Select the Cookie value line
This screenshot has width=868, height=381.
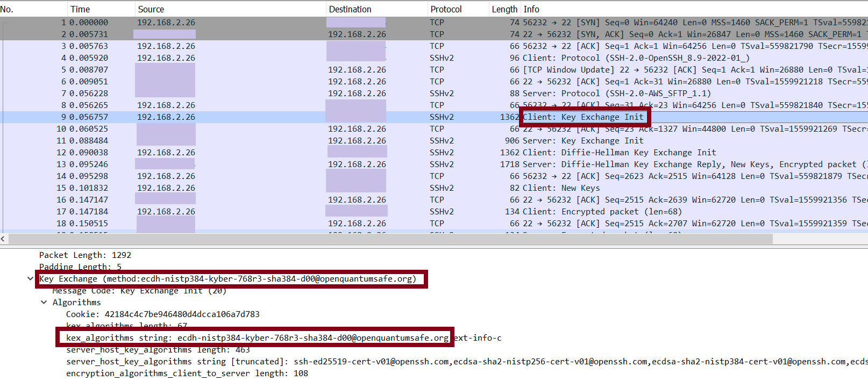coord(163,314)
